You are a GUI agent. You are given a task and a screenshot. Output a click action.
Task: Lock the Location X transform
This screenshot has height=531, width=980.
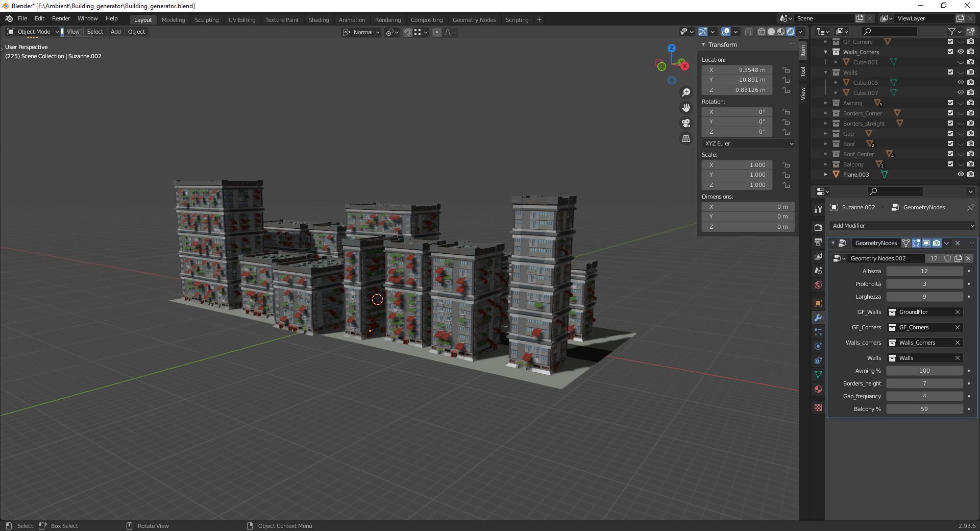[786, 70]
